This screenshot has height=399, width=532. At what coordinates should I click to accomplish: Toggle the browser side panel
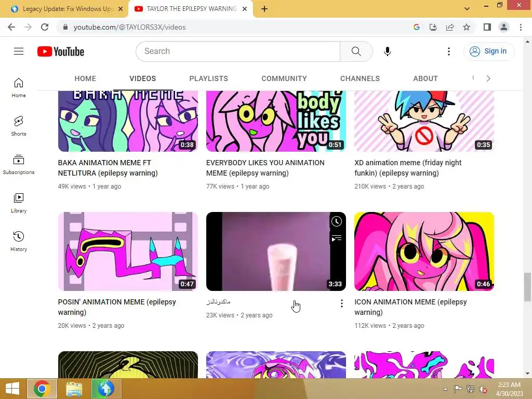tap(487, 27)
